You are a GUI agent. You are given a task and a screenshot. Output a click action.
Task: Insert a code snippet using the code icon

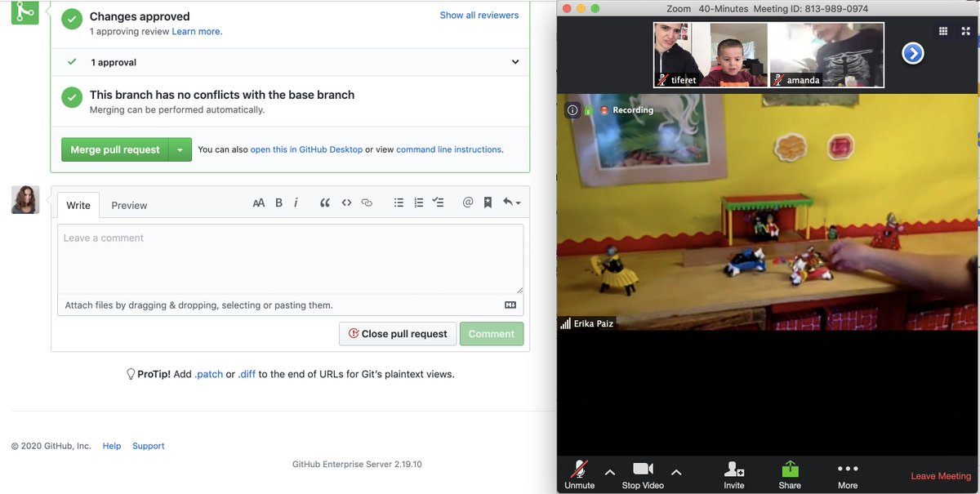[345, 202]
